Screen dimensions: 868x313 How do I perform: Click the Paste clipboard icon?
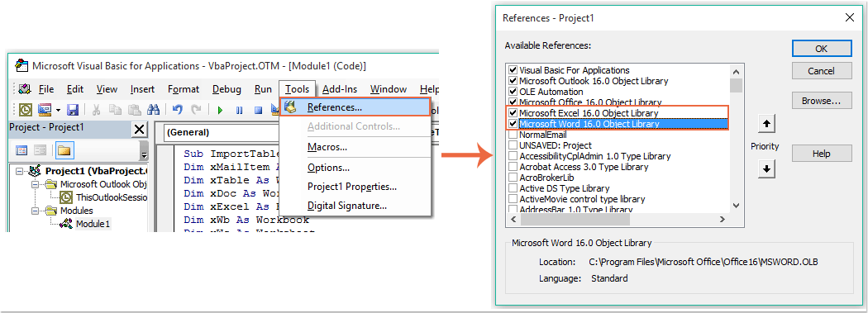(134, 110)
